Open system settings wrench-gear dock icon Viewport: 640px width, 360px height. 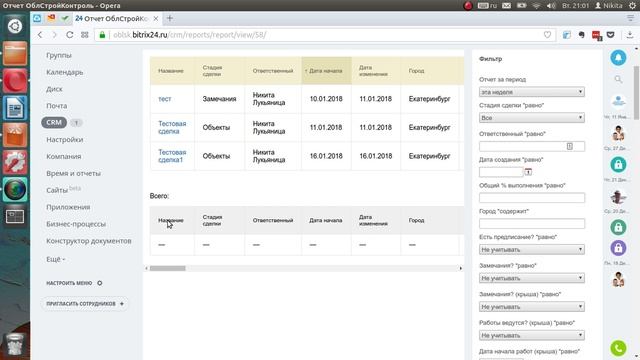(x=15, y=162)
